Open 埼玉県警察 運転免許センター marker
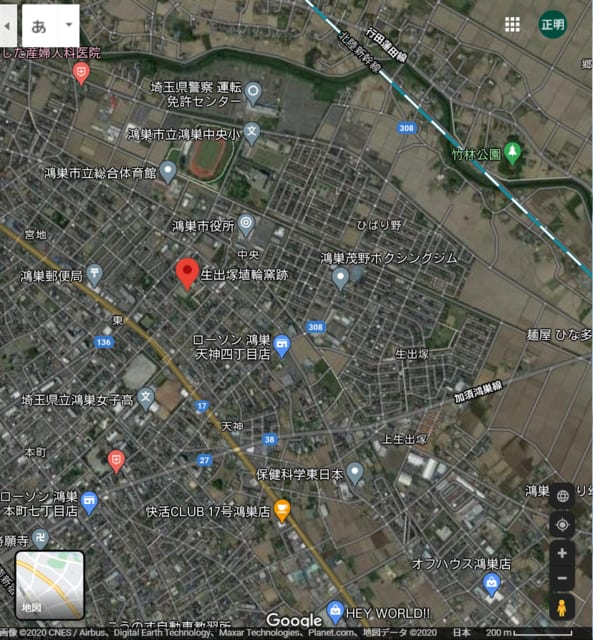The height and width of the screenshot is (640, 593). tap(253, 93)
